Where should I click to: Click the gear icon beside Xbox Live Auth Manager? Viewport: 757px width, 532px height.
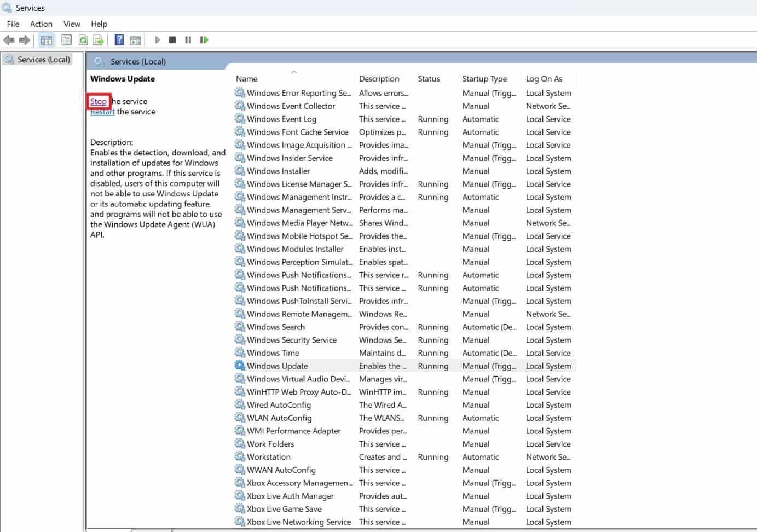240,495
